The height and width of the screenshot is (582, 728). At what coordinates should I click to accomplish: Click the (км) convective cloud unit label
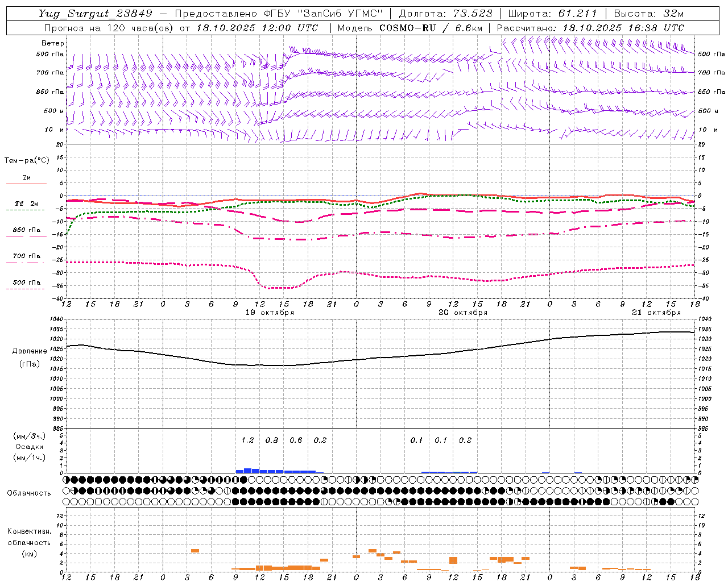[30, 554]
